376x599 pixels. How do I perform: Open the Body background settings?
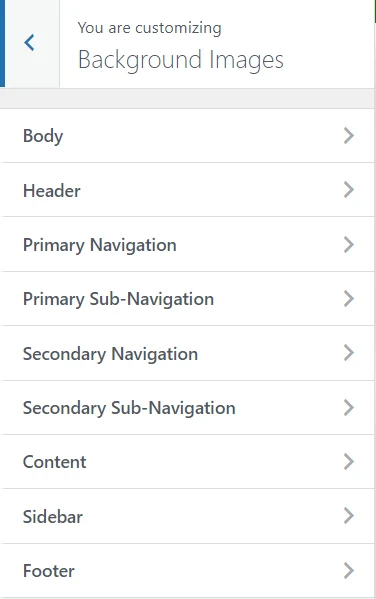(x=187, y=136)
